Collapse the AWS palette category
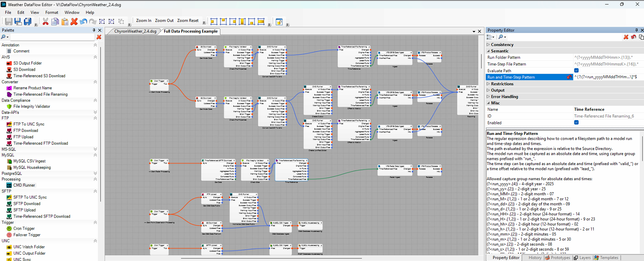Viewport: 644px width, 261px height. [x=95, y=57]
